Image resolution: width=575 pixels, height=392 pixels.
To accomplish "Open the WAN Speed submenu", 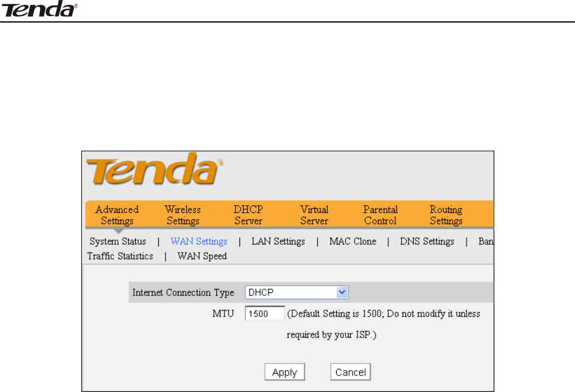I will pos(202,256).
